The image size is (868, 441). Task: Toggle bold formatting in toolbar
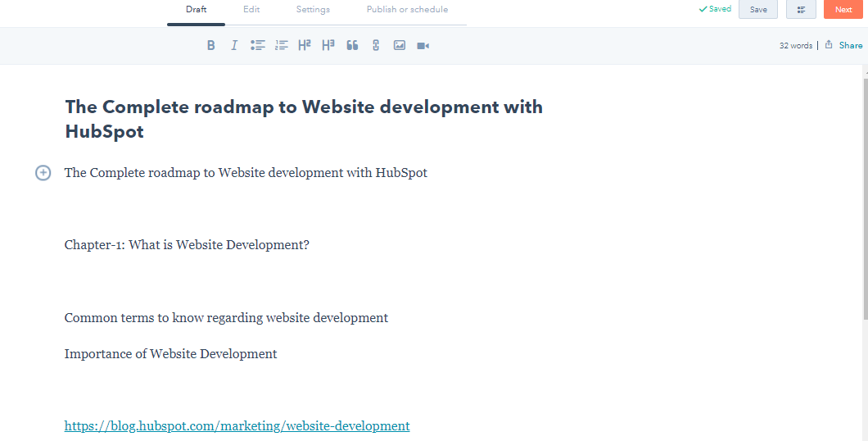(211, 45)
